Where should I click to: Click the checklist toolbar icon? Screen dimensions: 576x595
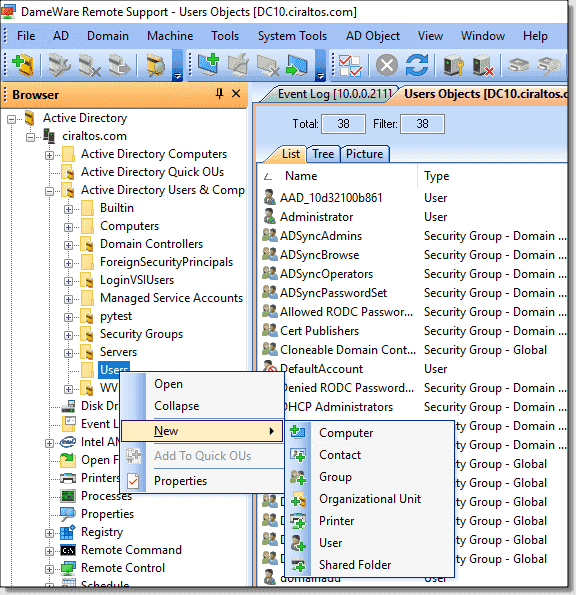point(350,65)
